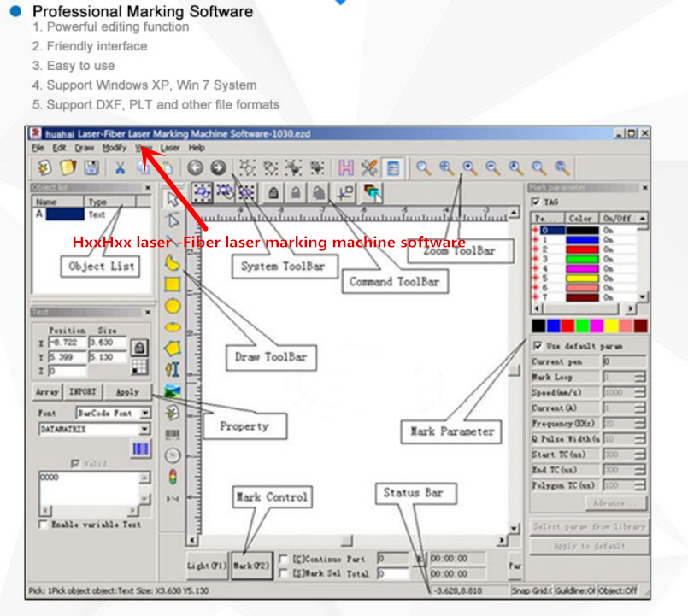Enable variable Text checkbox
Screen dimensions: 688x616
coord(44,525)
